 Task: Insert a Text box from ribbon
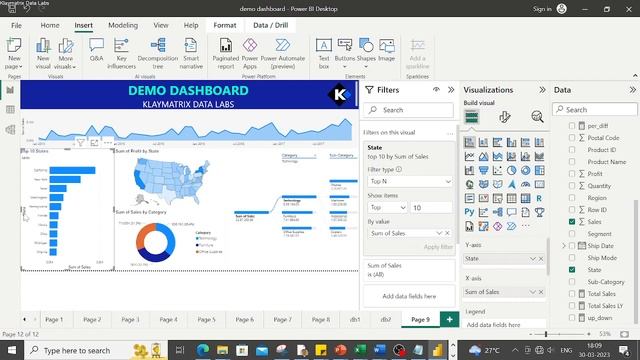click(x=324, y=53)
